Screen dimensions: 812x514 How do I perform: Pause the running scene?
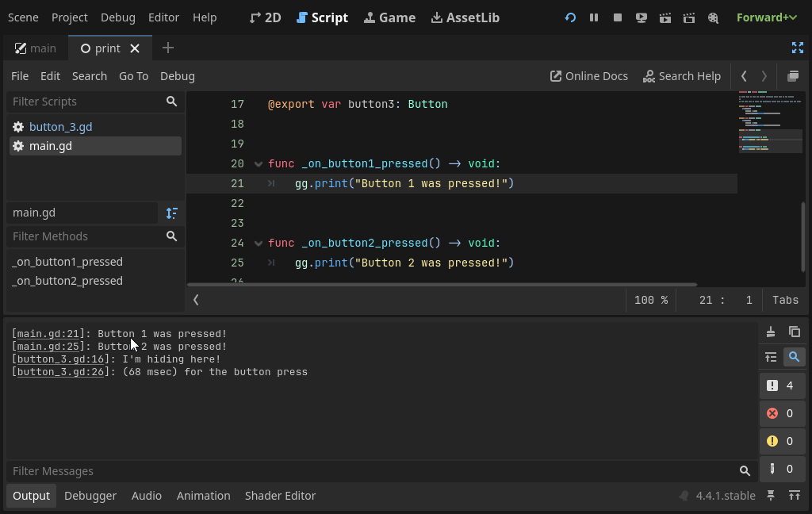pyautogui.click(x=594, y=17)
